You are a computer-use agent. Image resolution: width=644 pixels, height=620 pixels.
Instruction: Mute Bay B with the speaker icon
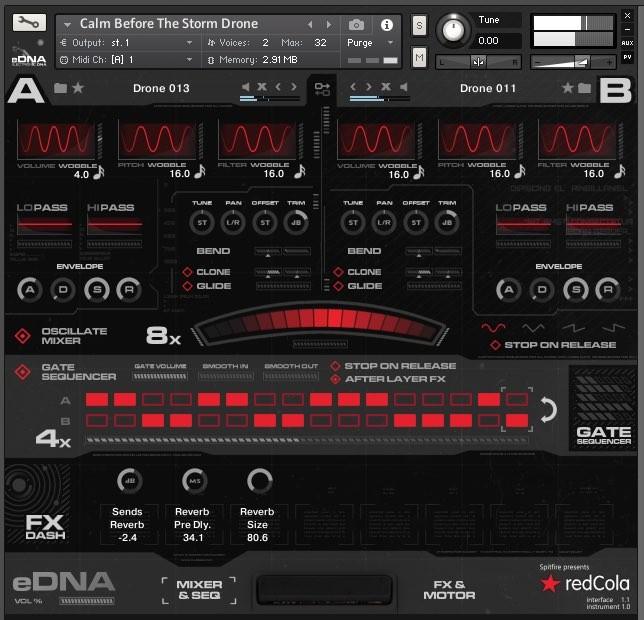tap(403, 87)
